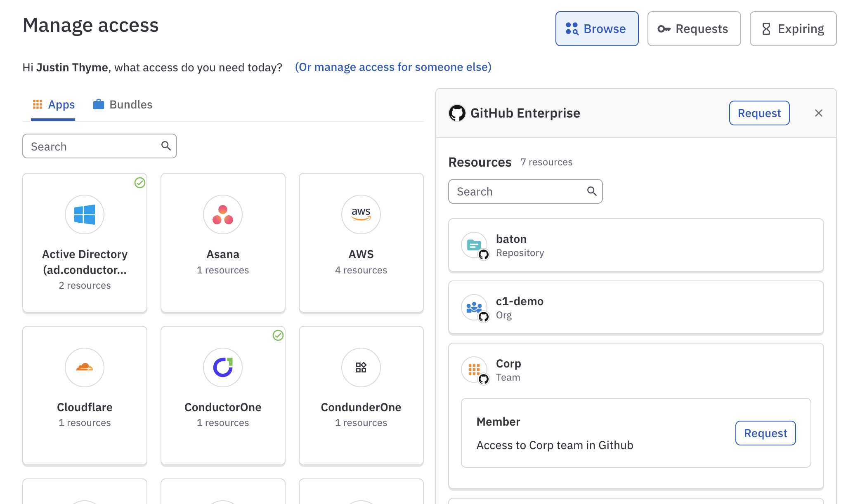Open the AWS app title
The height and width of the screenshot is (504, 860).
(x=361, y=254)
